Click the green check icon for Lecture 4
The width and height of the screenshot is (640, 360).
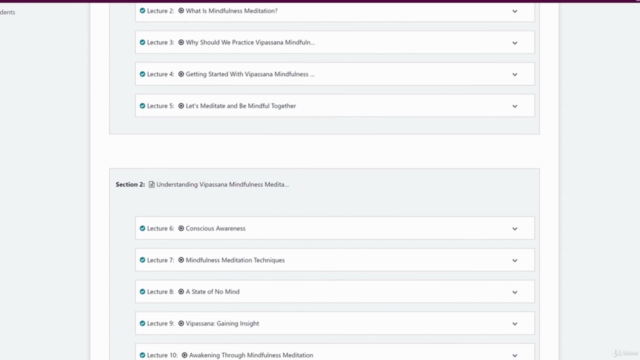tap(142, 74)
